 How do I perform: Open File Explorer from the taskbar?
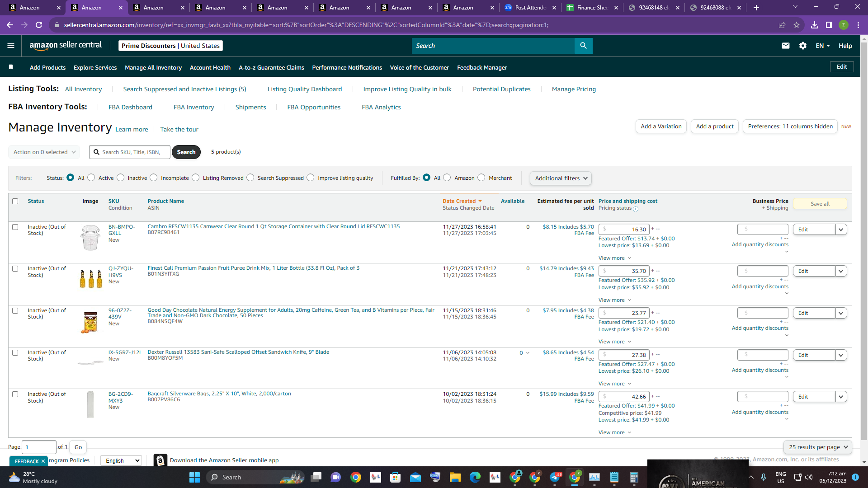(455, 477)
